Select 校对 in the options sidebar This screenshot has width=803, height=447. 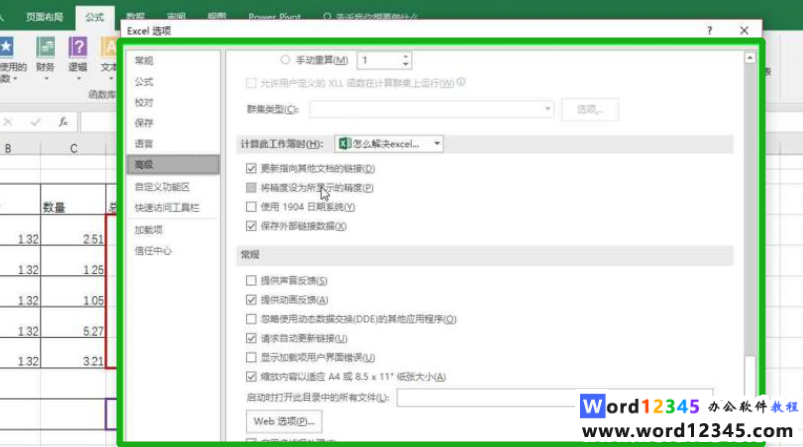(x=144, y=102)
